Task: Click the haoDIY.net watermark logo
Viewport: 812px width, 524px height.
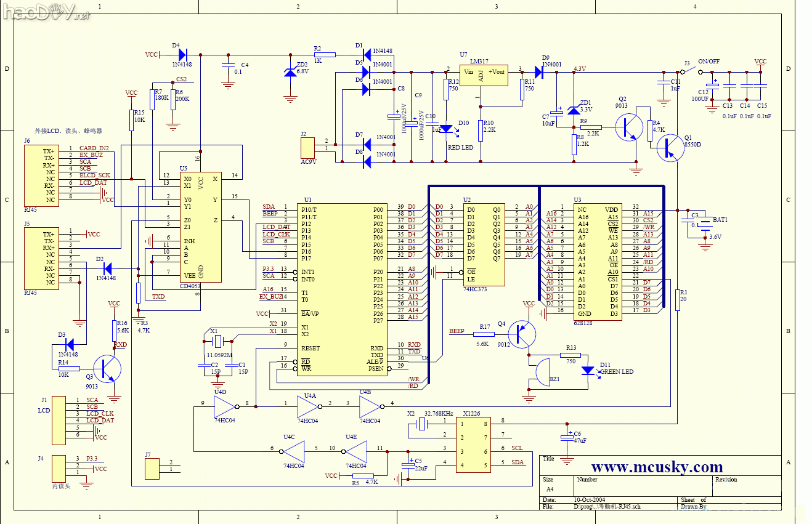Action: [46, 11]
